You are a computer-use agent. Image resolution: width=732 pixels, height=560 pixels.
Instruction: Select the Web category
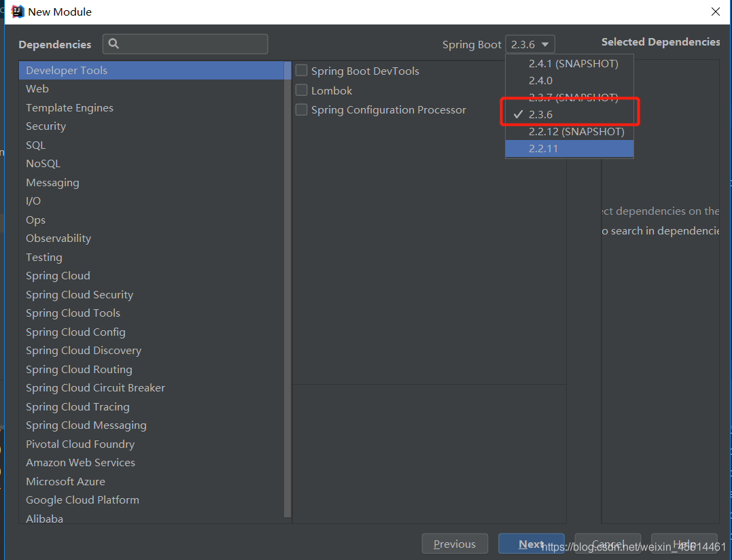click(x=152, y=88)
